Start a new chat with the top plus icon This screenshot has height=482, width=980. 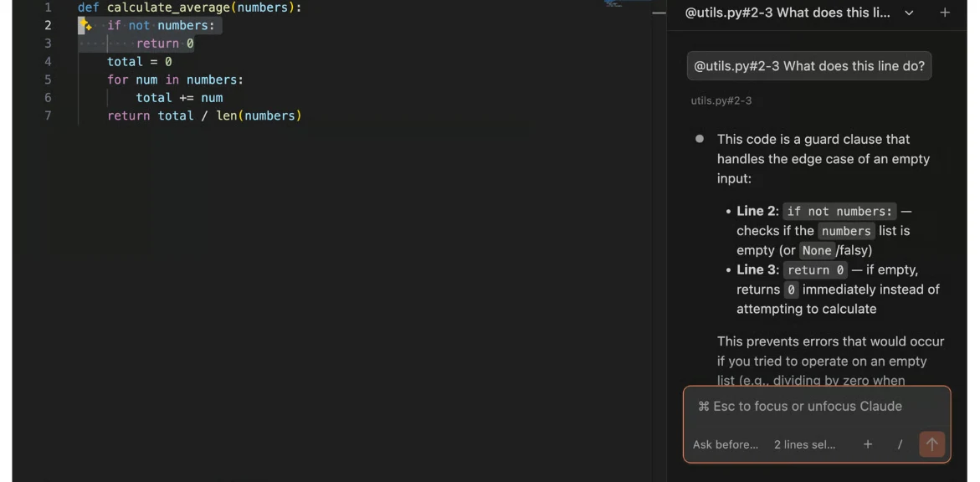[x=945, y=13]
